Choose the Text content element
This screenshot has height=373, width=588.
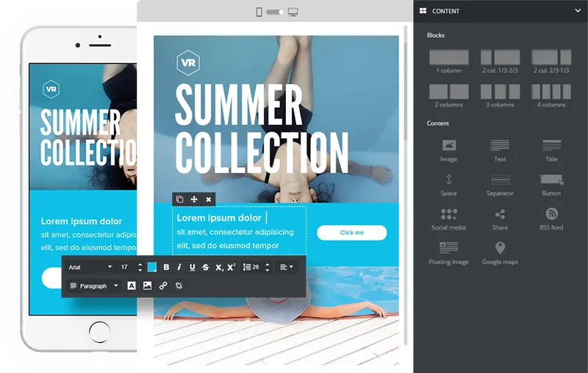click(500, 151)
